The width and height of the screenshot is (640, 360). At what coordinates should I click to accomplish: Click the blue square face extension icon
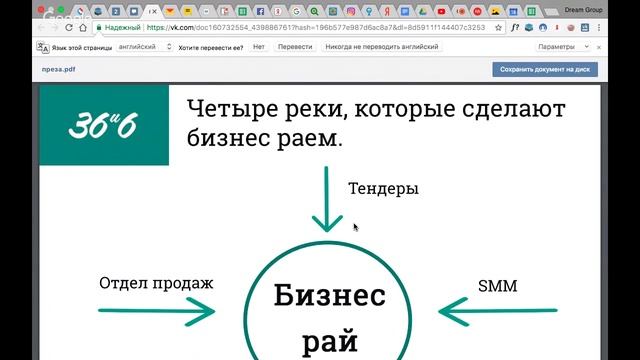click(x=585, y=27)
